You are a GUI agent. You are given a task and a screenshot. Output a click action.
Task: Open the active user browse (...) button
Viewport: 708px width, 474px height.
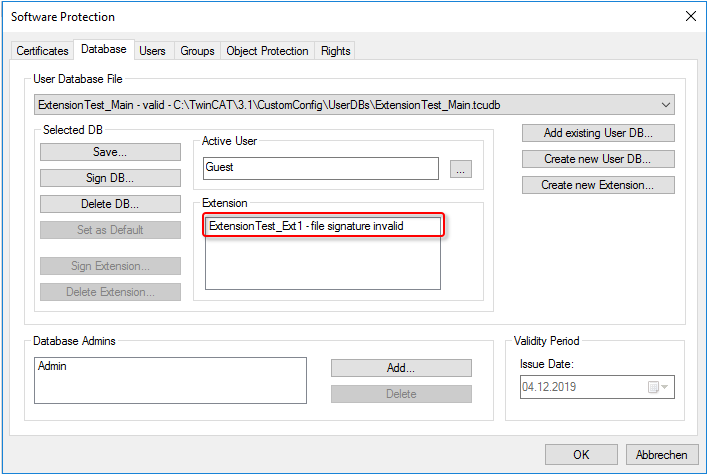[461, 169]
